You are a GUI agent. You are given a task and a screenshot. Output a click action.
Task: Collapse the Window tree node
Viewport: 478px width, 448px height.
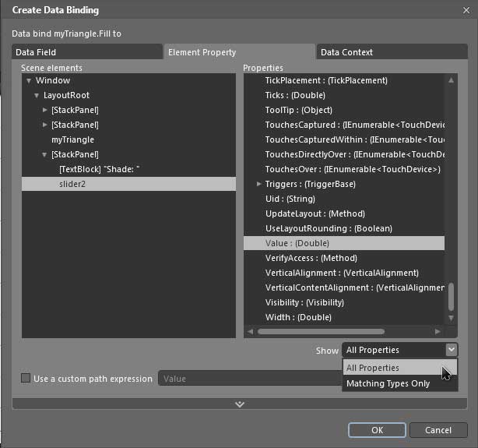[x=29, y=81]
